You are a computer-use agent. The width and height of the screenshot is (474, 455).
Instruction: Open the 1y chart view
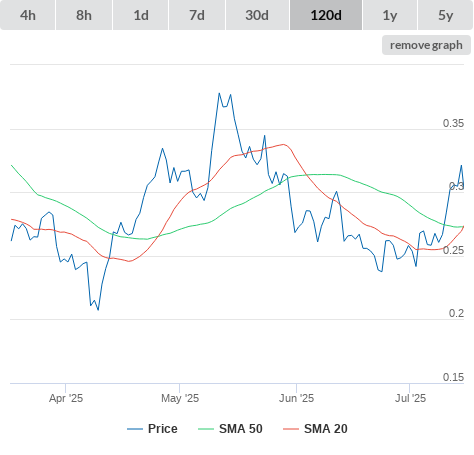pos(390,15)
